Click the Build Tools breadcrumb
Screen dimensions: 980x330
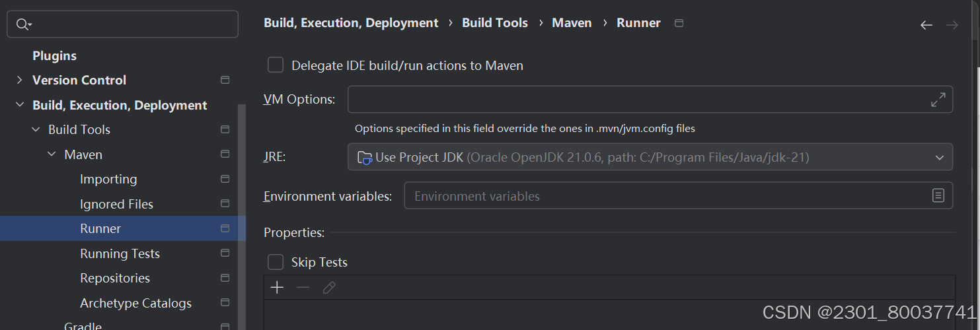(x=495, y=23)
